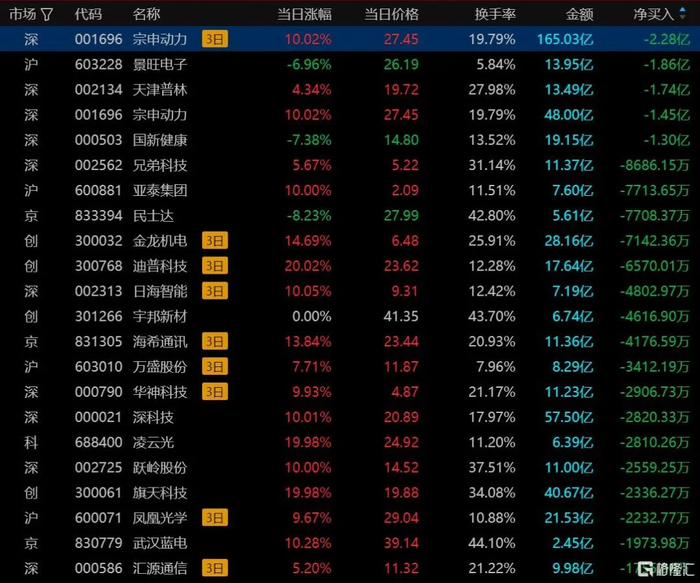Sort by the 金额 column header

point(579,14)
